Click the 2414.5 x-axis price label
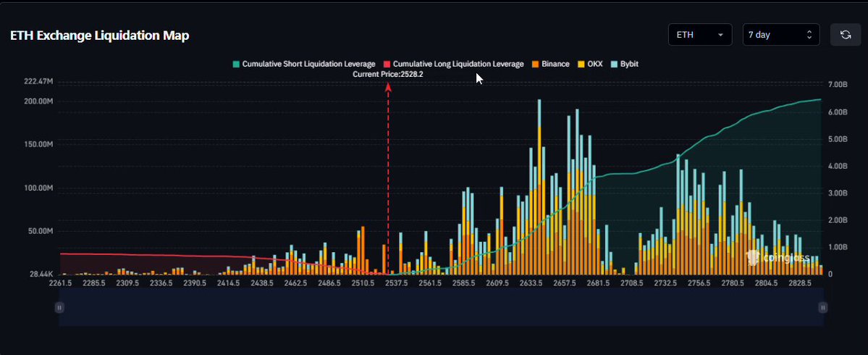 228,283
